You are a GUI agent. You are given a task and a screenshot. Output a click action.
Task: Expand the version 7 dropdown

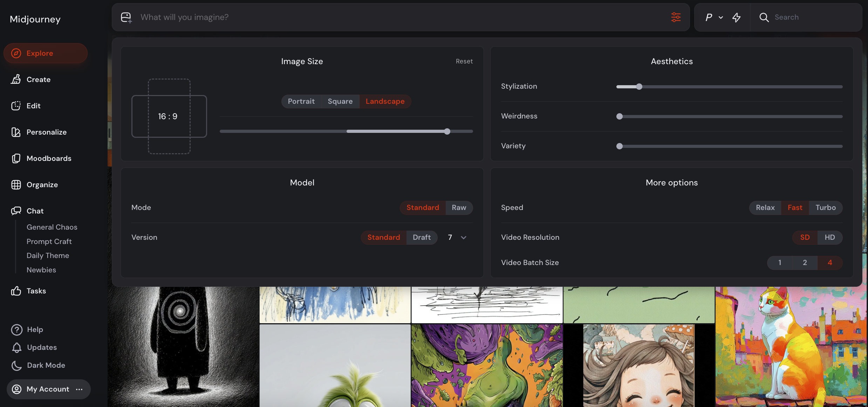pyautogui.click(x=463, y=238)
